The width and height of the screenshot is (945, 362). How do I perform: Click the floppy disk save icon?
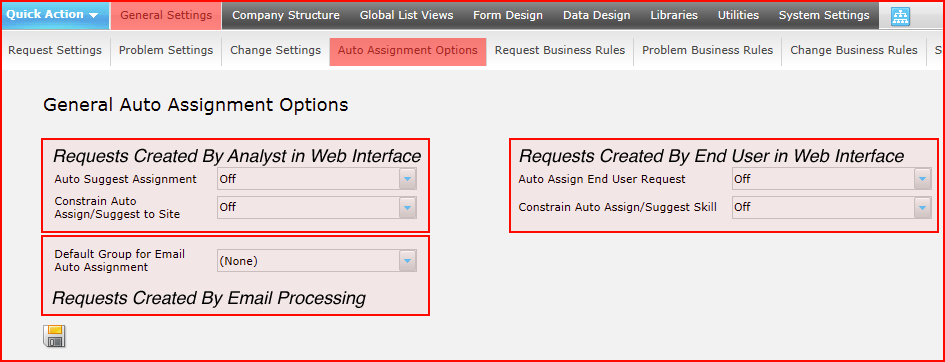click(54, 336)
